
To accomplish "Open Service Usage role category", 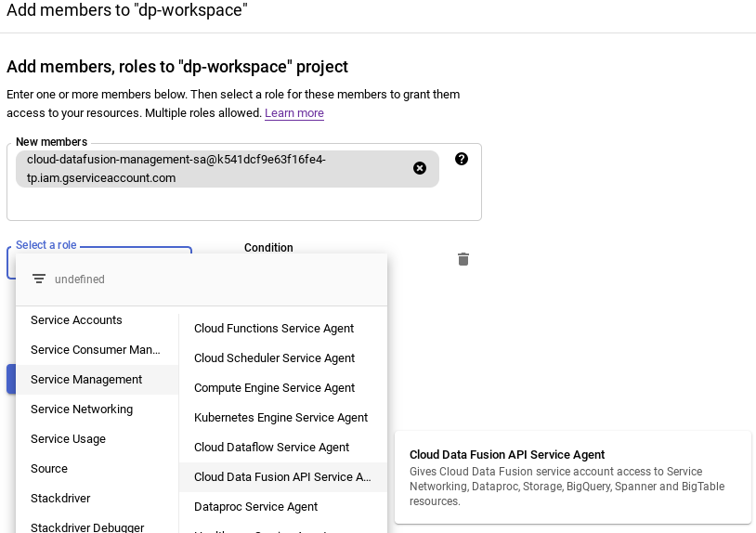I will point(68,439).
